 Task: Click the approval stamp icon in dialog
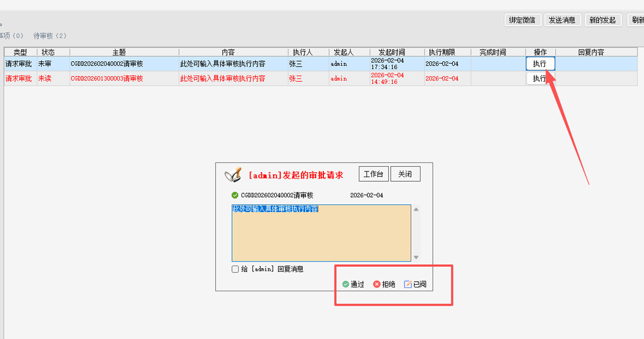pos(232,175)
